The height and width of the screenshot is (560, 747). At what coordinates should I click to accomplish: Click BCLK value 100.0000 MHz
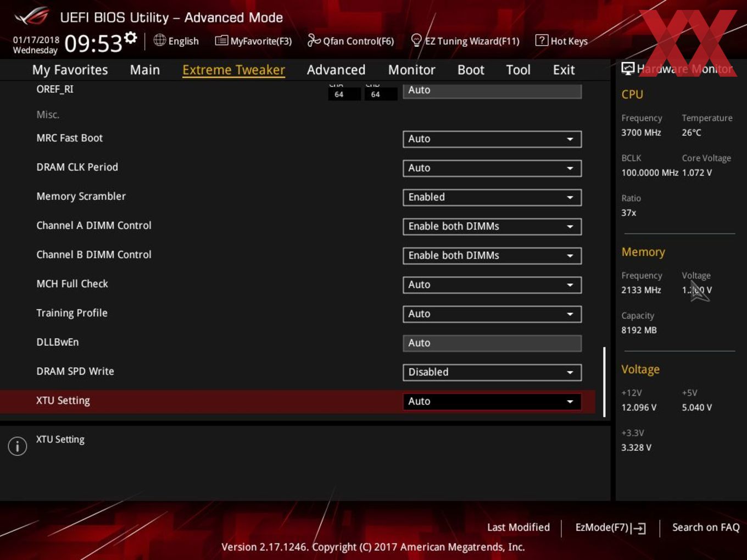coord(650,172)
